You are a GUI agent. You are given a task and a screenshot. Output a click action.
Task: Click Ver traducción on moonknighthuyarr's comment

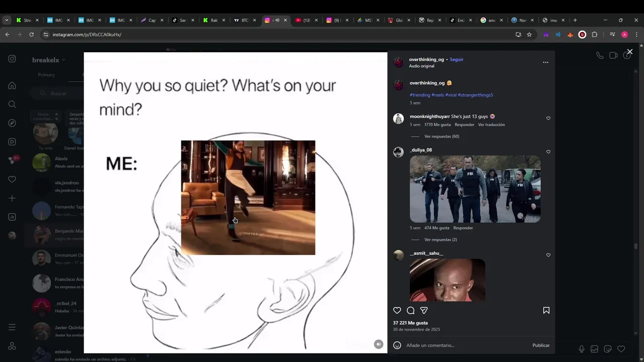click(x=491, y=125)
